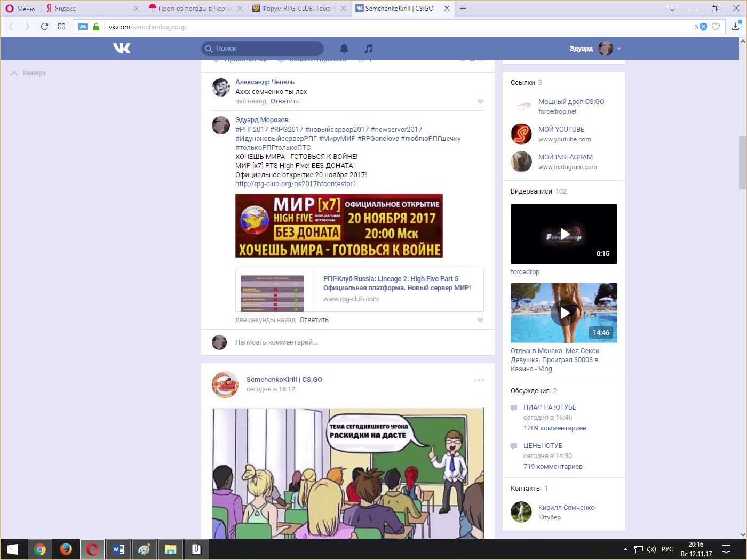Open VK notifications bell
The height and width of the screenshot is (560, 747).
[344, 49]
